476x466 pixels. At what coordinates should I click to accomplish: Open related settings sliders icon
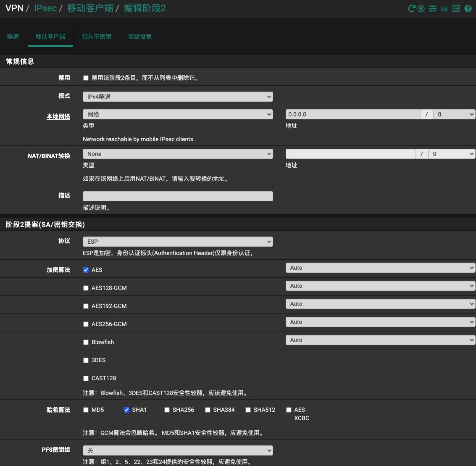coord(433,8)
